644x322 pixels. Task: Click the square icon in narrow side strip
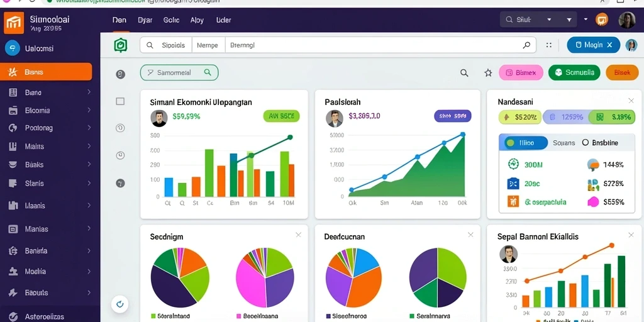point(120,101)
